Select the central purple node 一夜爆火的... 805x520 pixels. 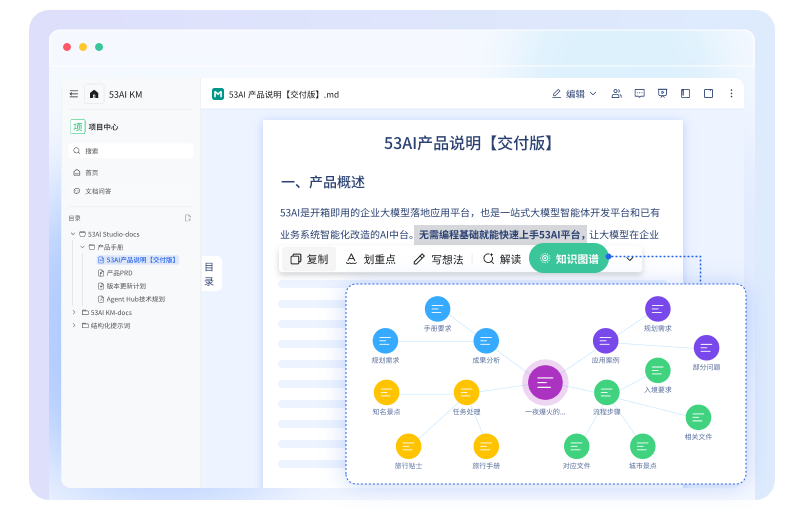[x=545, y=382]
